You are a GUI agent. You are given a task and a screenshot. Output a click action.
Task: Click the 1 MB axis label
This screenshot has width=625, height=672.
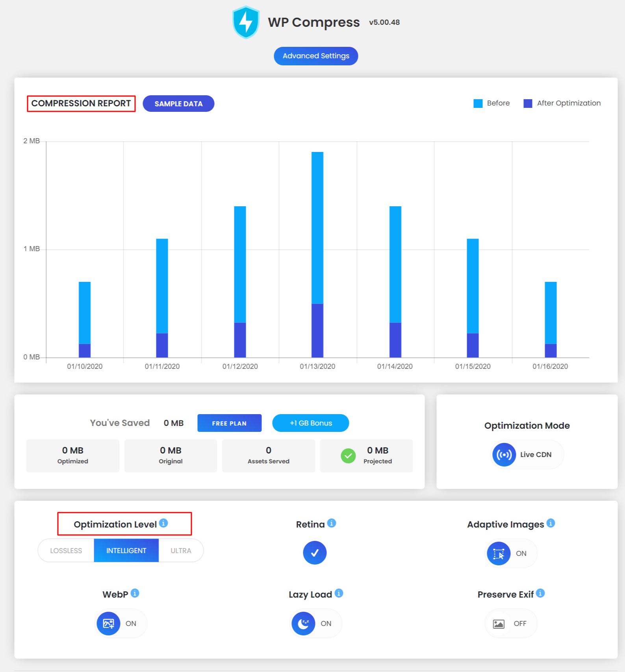(x=32, y=249)
